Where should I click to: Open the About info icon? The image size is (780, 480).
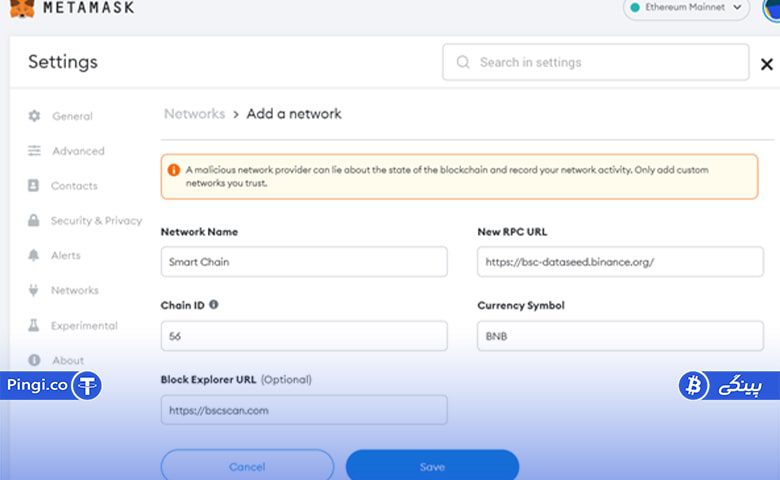34,360
